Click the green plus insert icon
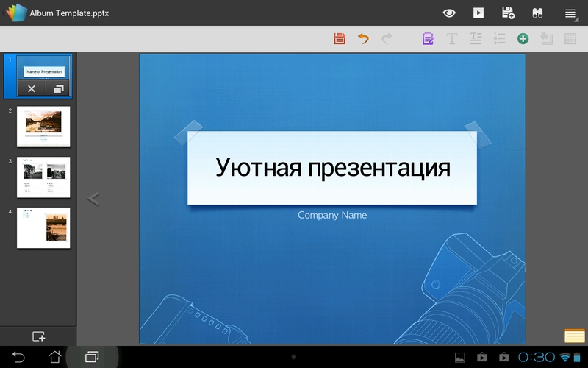Screen dimensions: 588x368 523,39
